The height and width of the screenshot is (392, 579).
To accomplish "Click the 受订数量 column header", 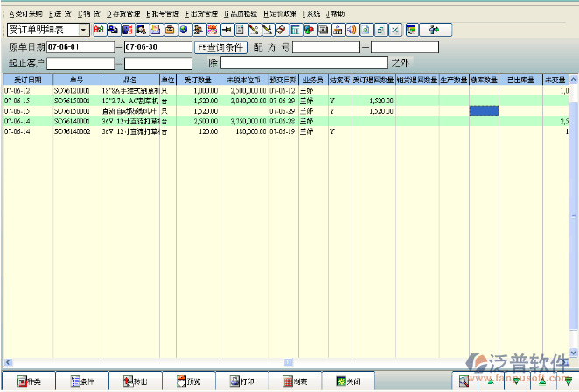I will (x=197, y=80).
